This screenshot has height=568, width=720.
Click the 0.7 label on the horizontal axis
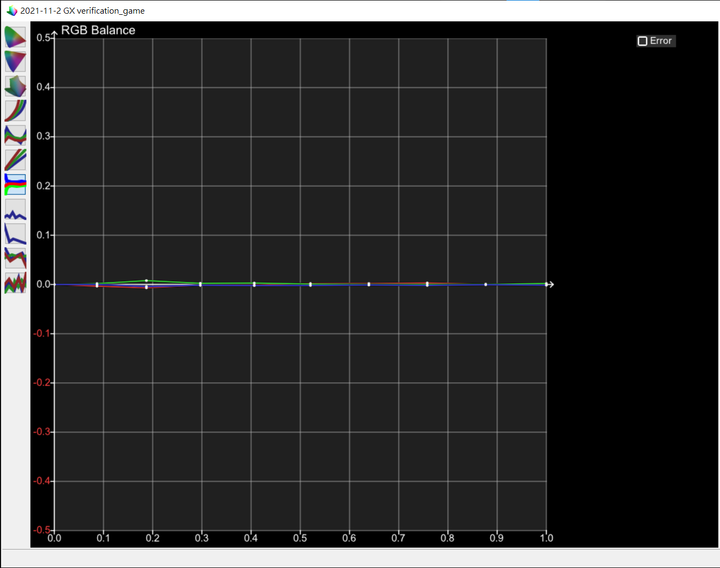tap(398, 538)
